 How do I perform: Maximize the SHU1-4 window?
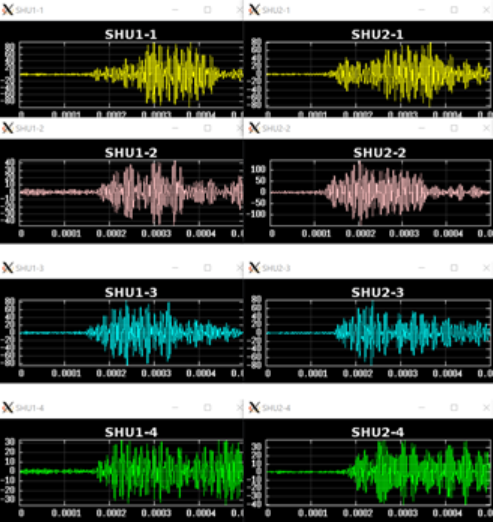pos(208,408)
